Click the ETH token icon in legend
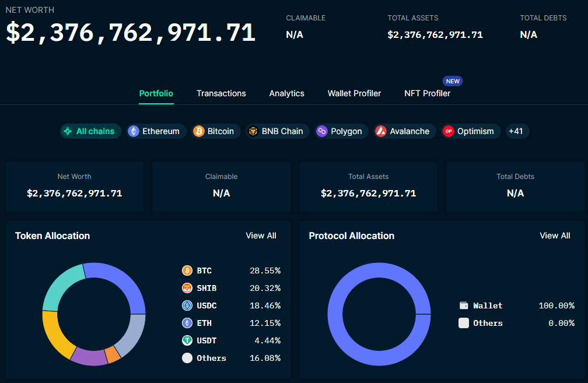The width and height of the screenshot is (588, 383). coord(187,323)
